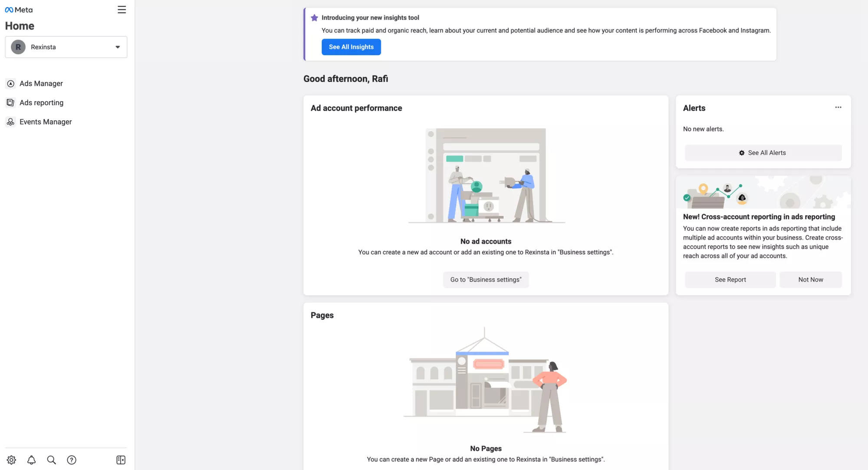Click the See All Insights button

(x=351, y=47)
